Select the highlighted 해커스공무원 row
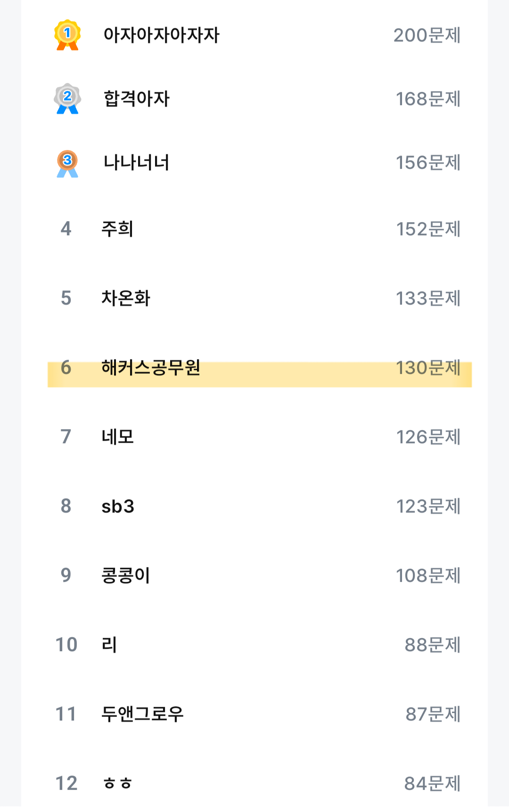 (151, 367)
